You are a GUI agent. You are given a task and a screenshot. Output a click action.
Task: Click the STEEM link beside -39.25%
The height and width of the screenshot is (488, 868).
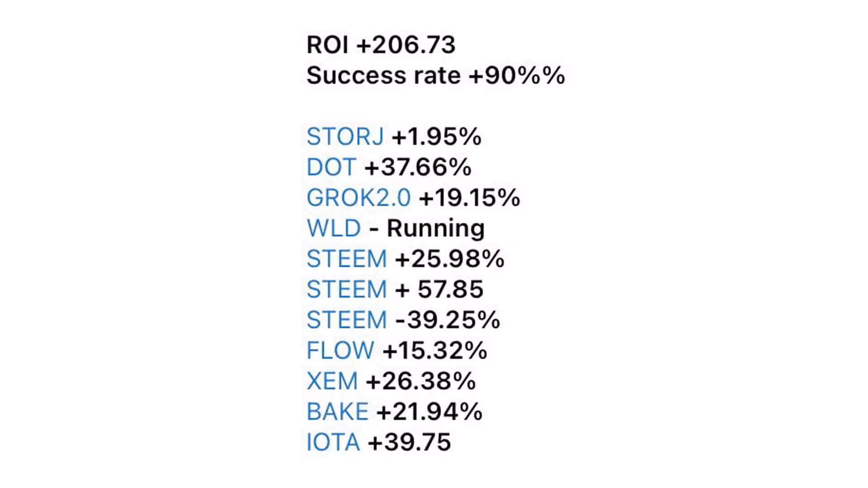[347, 320]
